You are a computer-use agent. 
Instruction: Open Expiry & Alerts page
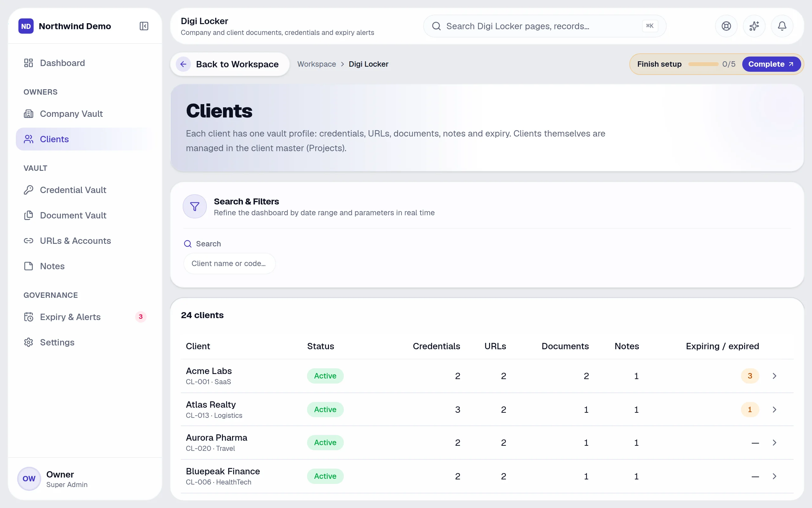coord(85,317)
